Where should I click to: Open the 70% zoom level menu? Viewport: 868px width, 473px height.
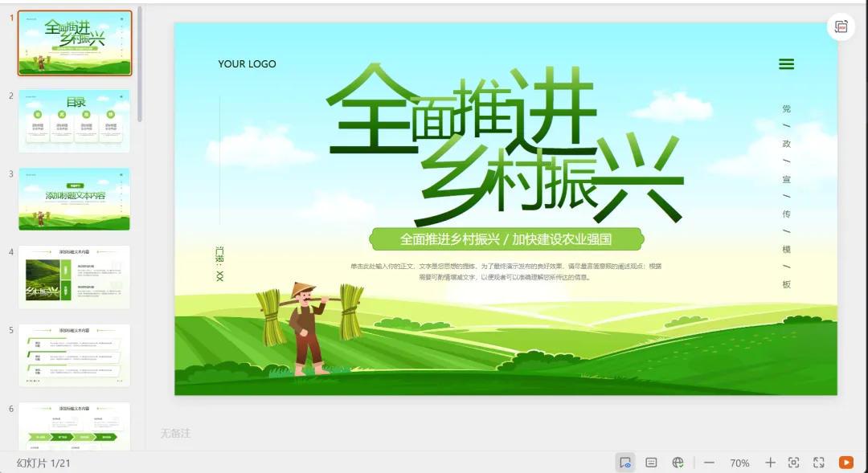[739, 463]
